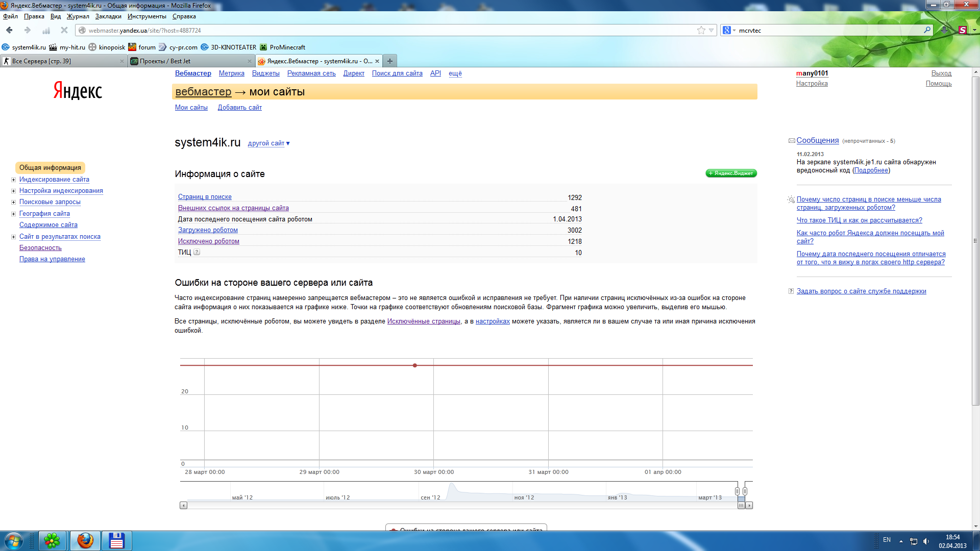Click the red data point on graph
Image resolution: width=980 pixels, height=551 pixels.
click(415, 365)
